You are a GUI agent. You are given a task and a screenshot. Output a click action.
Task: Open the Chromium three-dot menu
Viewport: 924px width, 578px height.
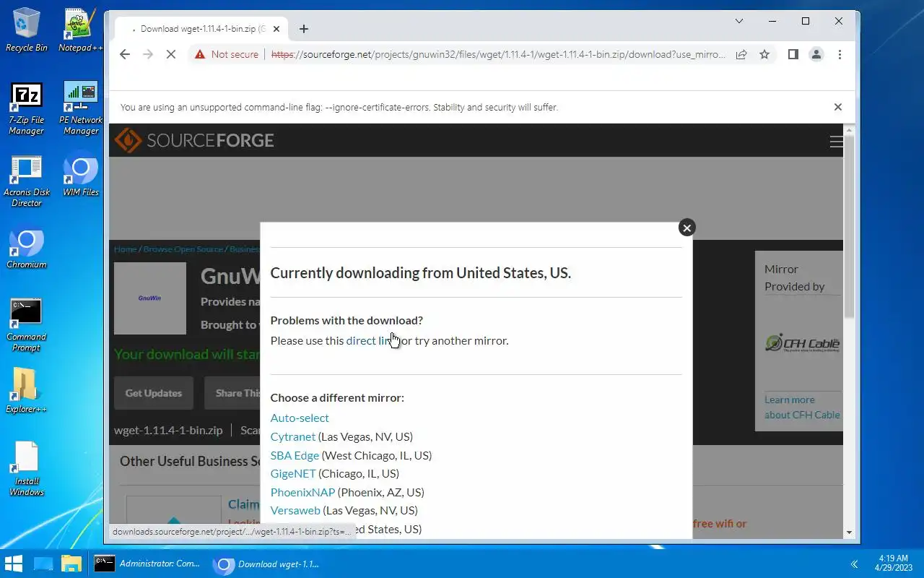point(840,54)
